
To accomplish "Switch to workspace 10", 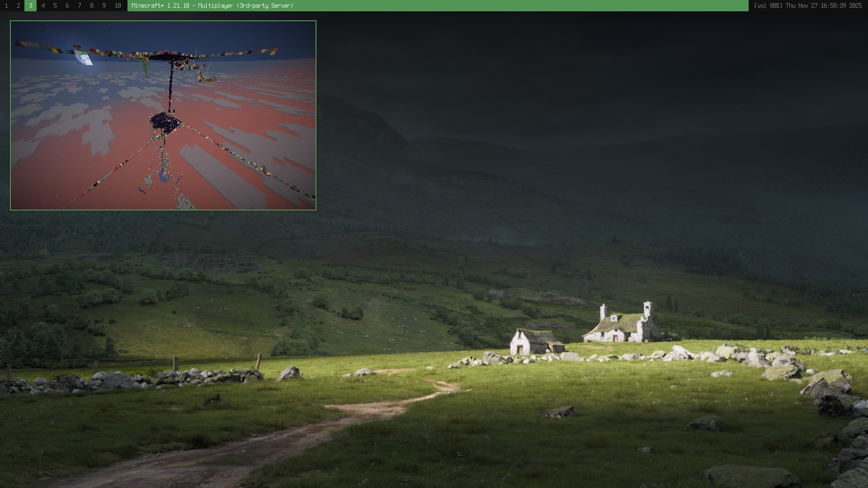I will pyautogui.click(x=118, y=5).
